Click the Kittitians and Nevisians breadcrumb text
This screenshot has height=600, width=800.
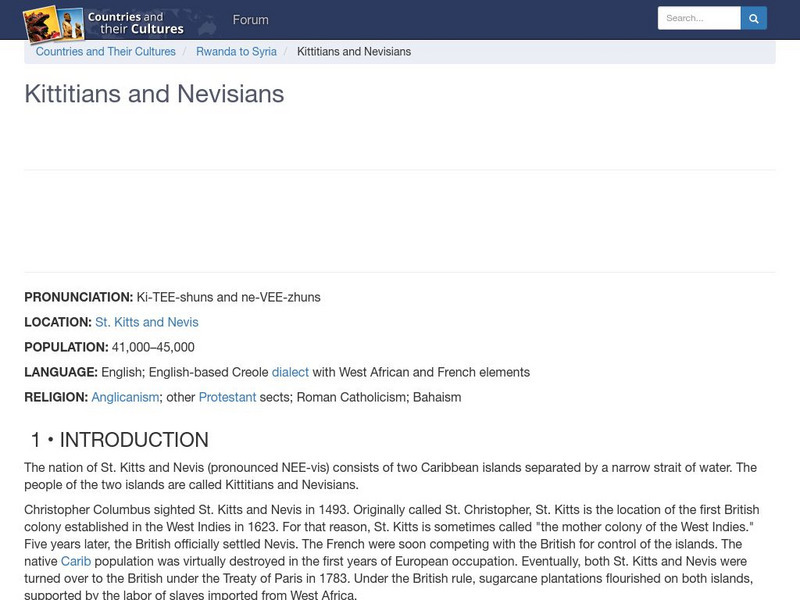pyautogui.click(x=354, y=52)
